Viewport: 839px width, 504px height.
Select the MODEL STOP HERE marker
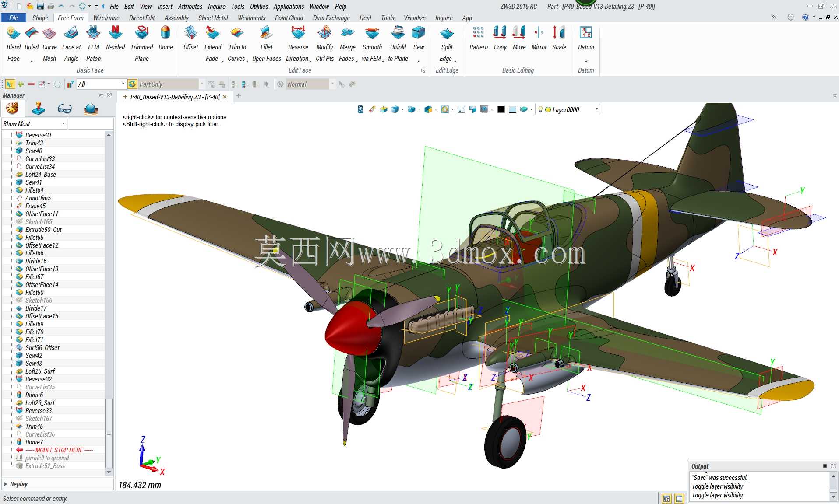[59, 450]
